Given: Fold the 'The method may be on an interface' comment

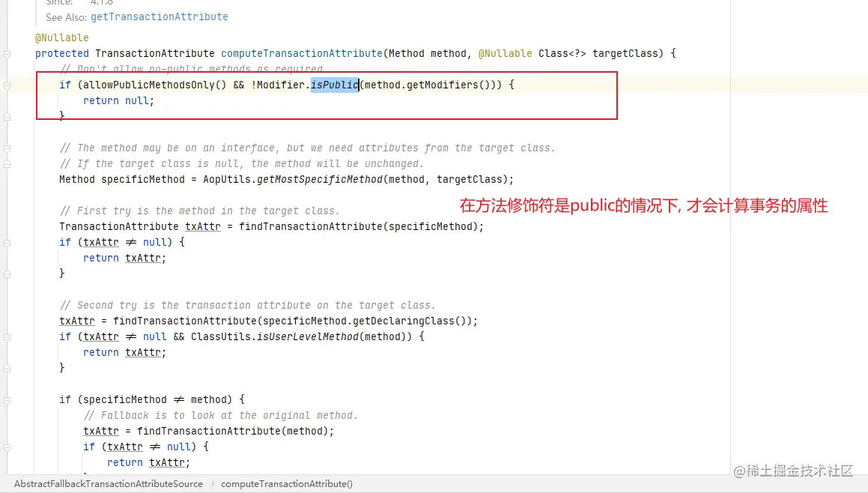Looking at the screenshot, I should click(x=7, y=148).
